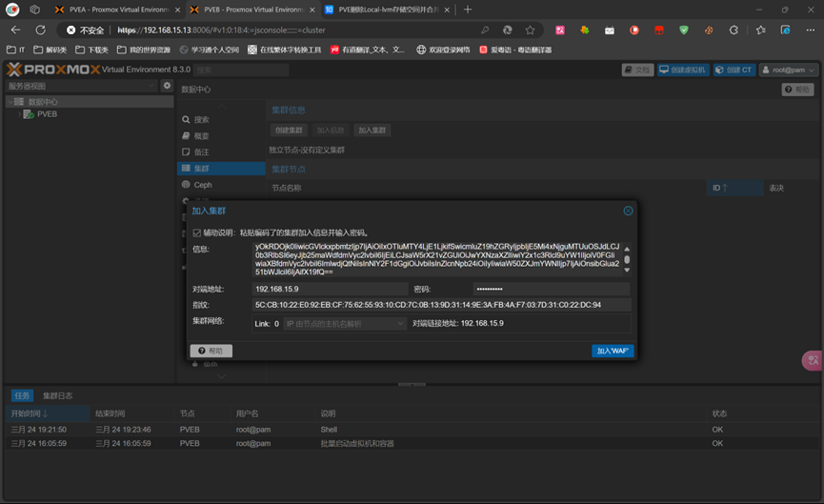
Task: Click the 帮助 button at the top right
Action: click(x=797, y=90)
